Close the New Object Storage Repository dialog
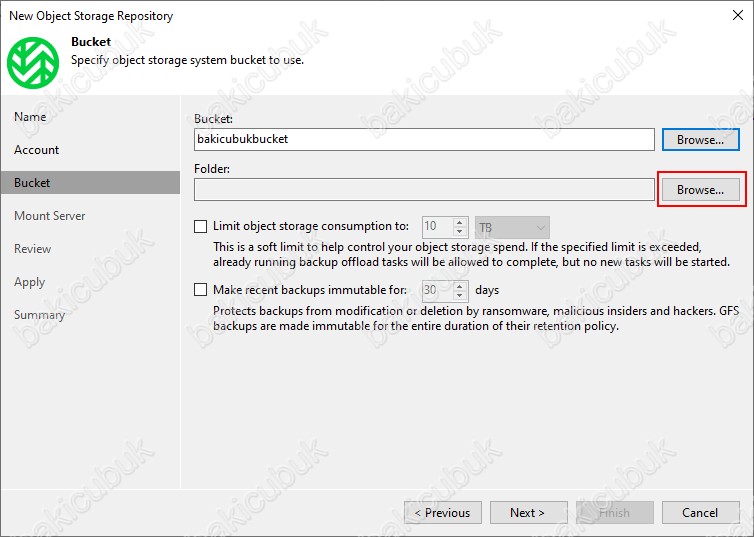 (x=738, y=15)
